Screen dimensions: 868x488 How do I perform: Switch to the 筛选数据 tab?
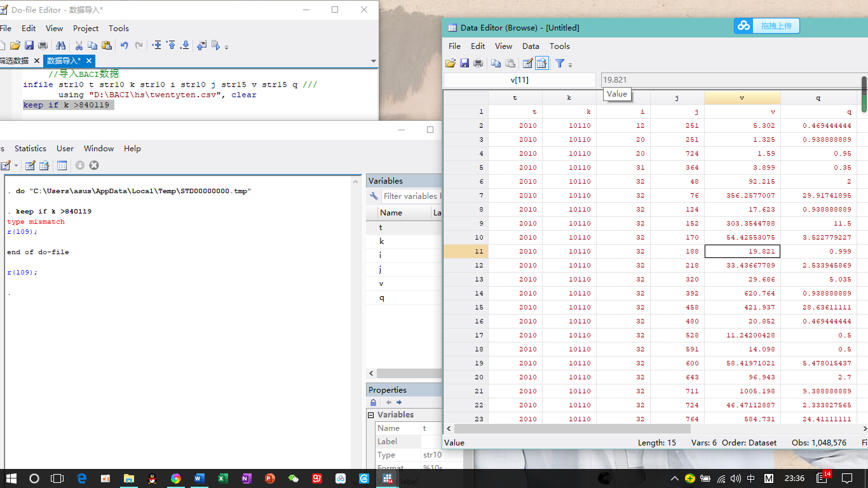(14, 60)
